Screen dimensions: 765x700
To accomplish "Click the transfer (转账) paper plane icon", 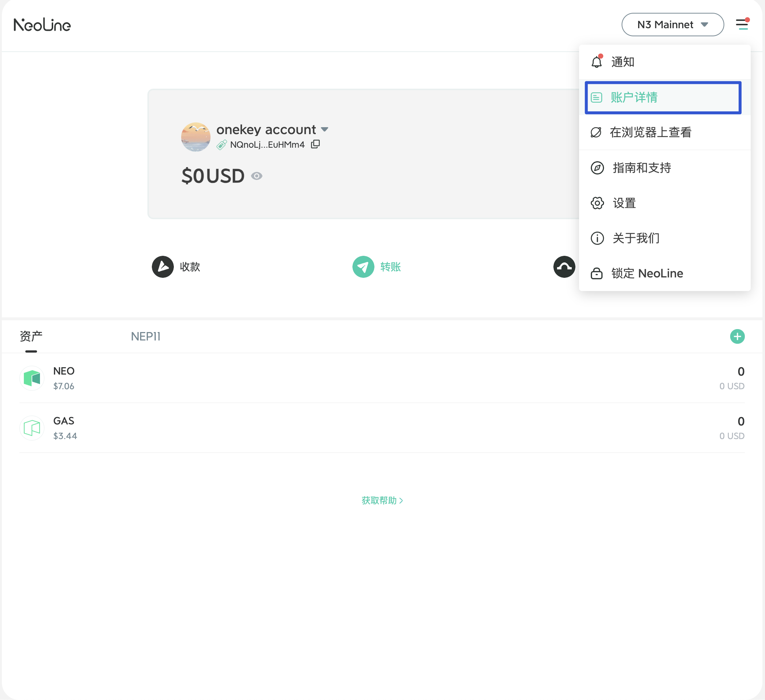I will click(363, 267).
